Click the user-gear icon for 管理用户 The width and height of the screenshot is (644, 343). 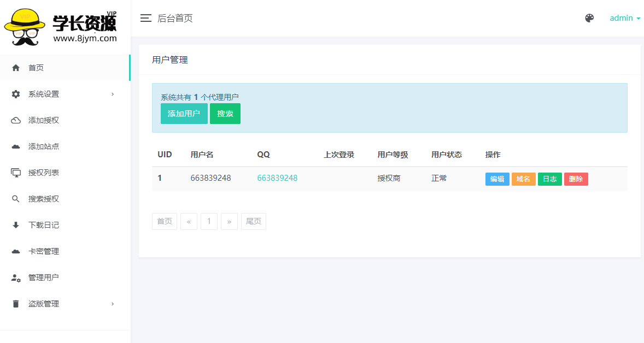pos(16,277)
